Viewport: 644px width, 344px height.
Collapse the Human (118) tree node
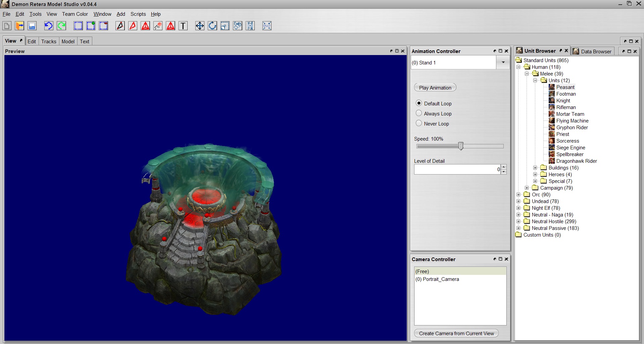518,67
